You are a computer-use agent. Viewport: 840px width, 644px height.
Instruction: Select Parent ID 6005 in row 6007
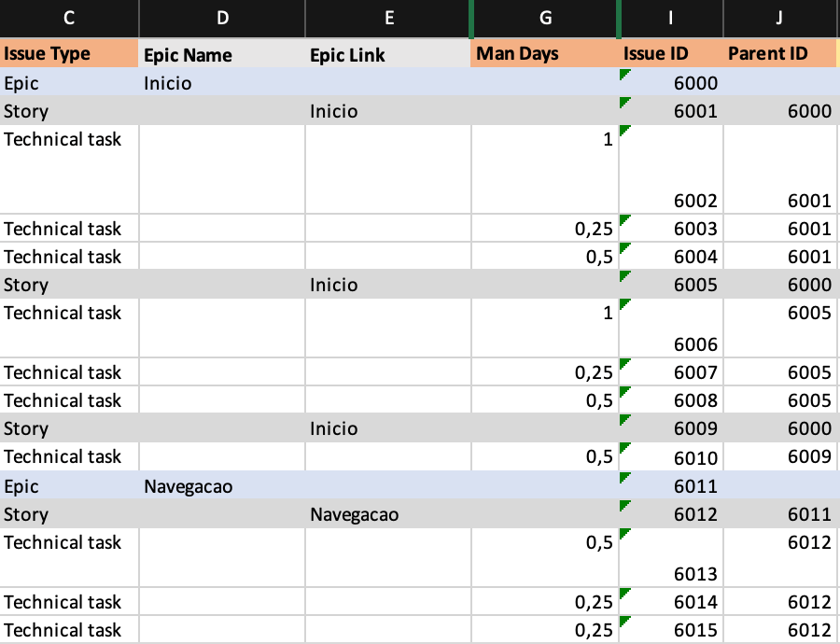[779, 371]
